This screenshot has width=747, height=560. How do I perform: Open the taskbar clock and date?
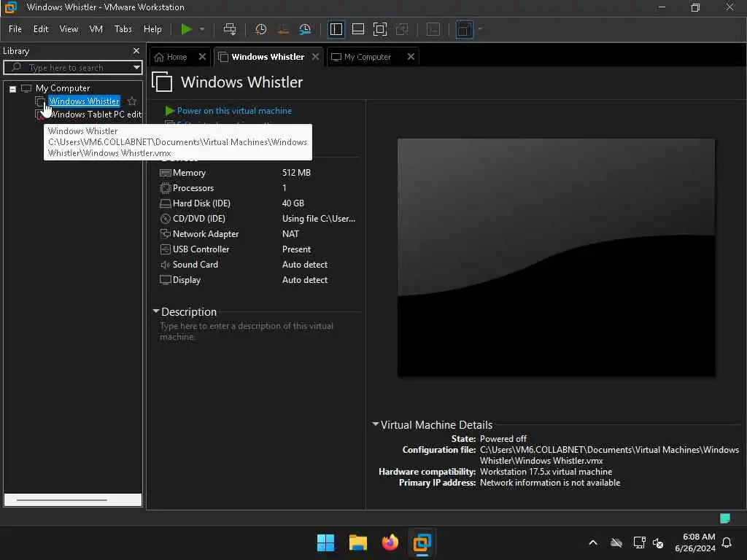click(x=695, y=542)
